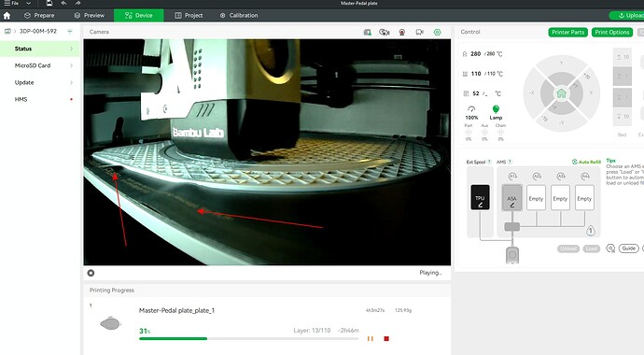
Task: Click the Auto Refill link
Action: (586, 162)
